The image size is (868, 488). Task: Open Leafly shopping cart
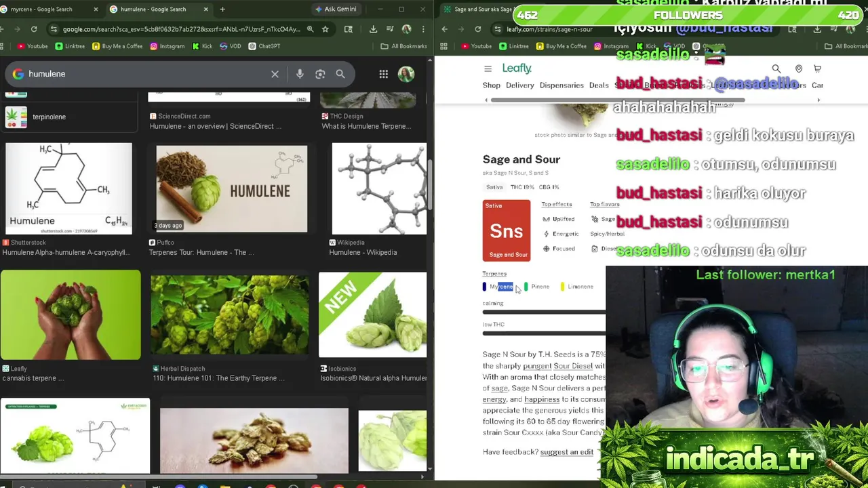[817, 68]
